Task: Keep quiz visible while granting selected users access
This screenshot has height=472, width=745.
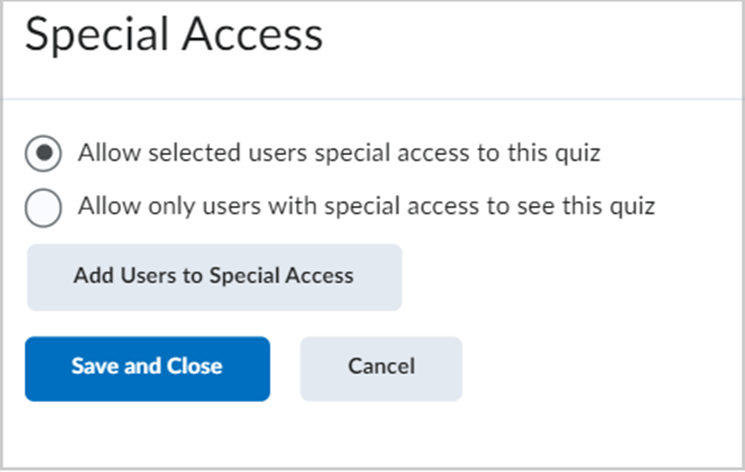Action: coord(43,153)
